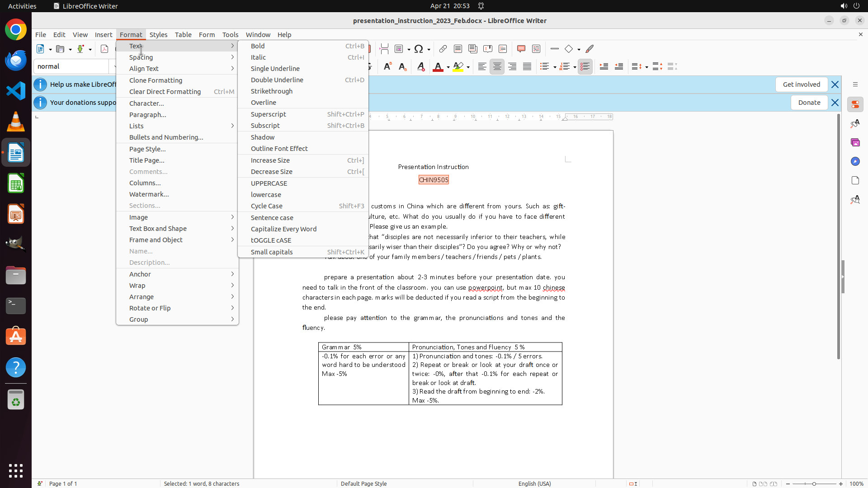Export directly as PDF icon
Viewport: 868px width, 488px height.
[x=104, y=49]
